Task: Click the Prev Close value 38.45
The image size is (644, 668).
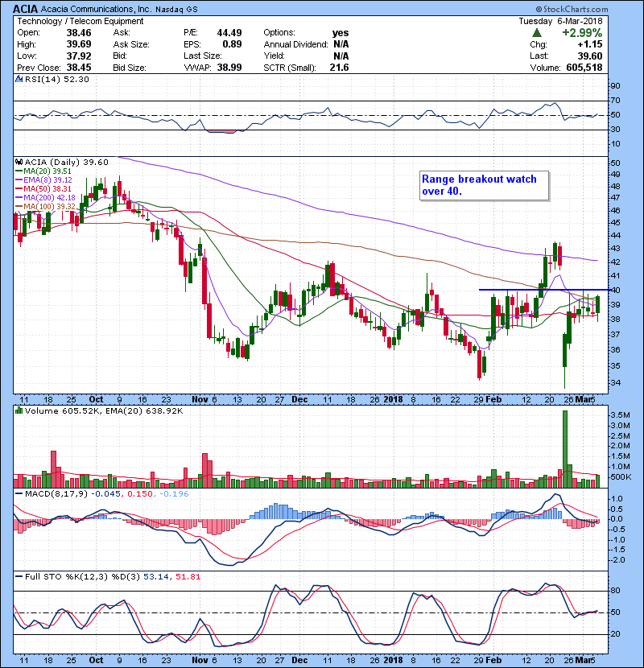Action: [79, 68]
